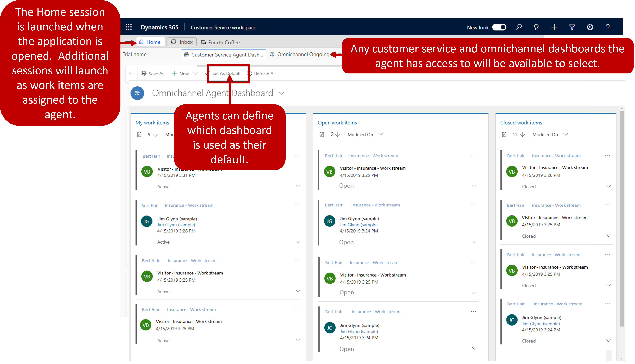Image resolution: width=635 pixels, height=364 pixels.
Task: Open Customer Service Agent Dashboard tab
Action: point(224,55)
